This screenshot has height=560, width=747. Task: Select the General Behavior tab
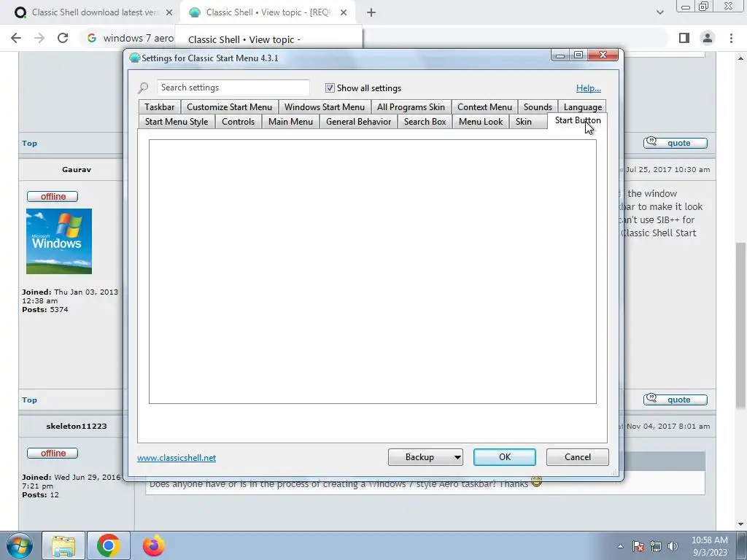click(x=359, y=122)
